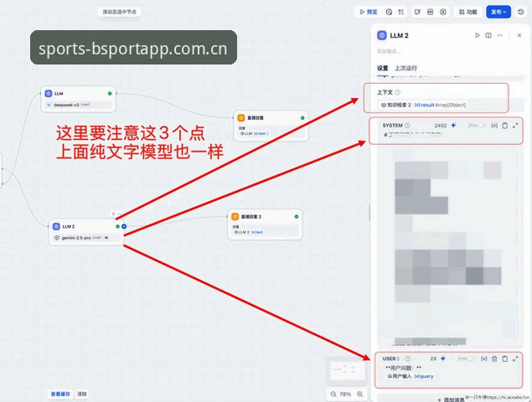Click the small run play icon above LLM 2 node
Screen dimensions: 532x402
(x=114, y=214)
